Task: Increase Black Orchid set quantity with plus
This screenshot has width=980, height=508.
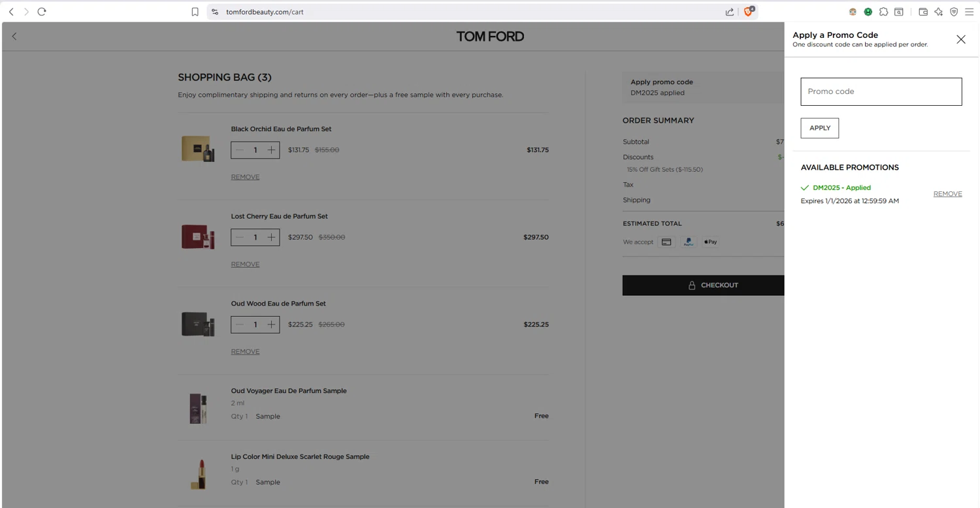Action: coord(271,150)
